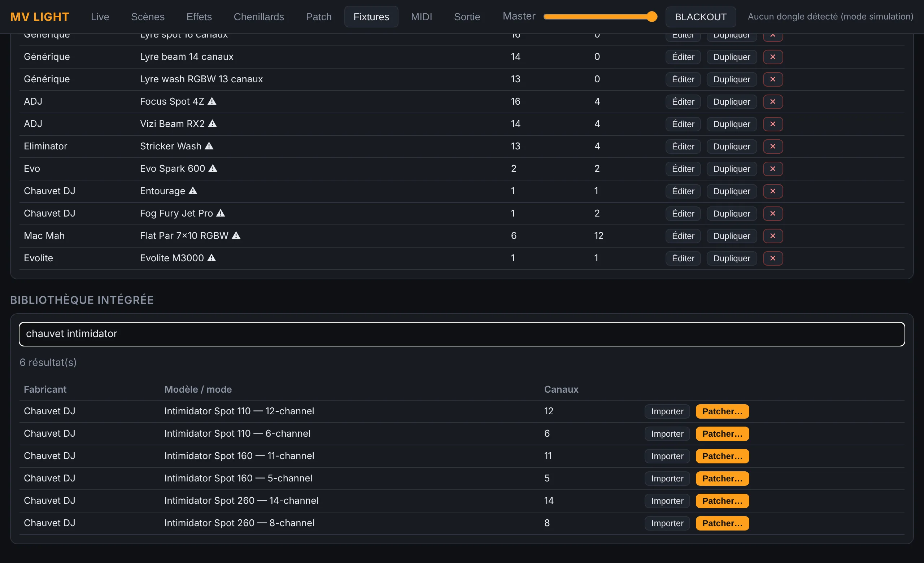924x563 pixels.
Task: Delete the Lyre beam 14 canaux fixture
Action: [x=772, y=57]
